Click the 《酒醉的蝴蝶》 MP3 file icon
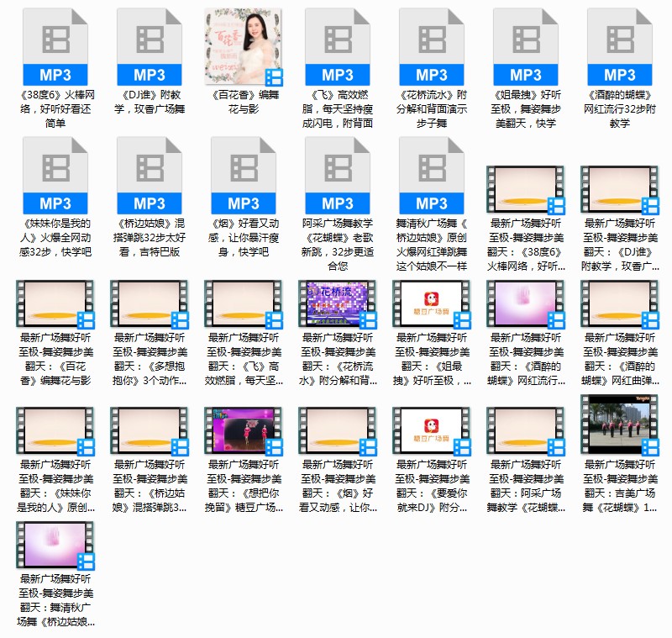The width and height of the screenshot is (672, 638). pyautogui.click(x=620, y=47)
